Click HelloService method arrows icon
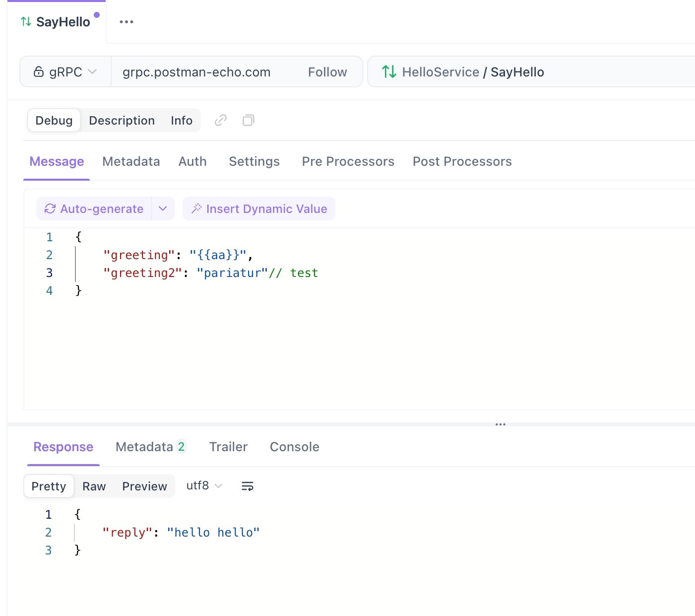 tap(389, 72)
